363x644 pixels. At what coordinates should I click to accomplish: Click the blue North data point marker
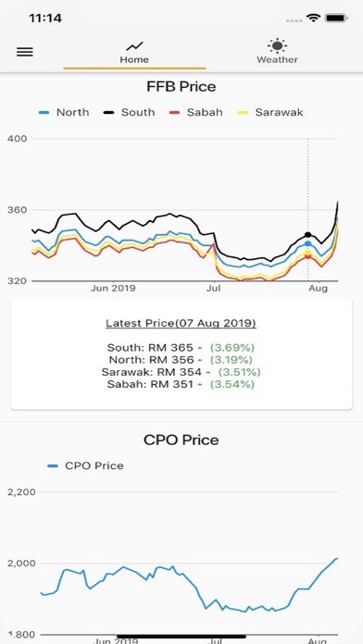308,243
